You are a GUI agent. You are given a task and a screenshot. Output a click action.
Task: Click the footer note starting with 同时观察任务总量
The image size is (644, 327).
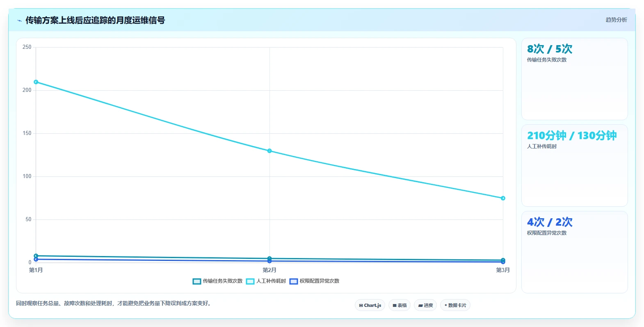(113, 304)
